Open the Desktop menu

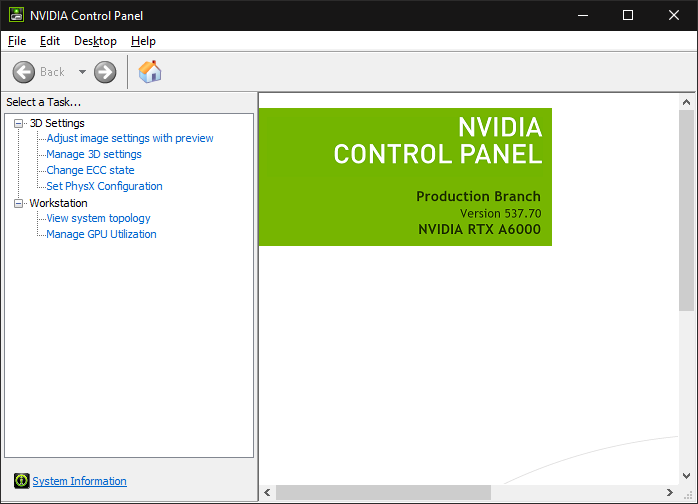tap(95, 41)
